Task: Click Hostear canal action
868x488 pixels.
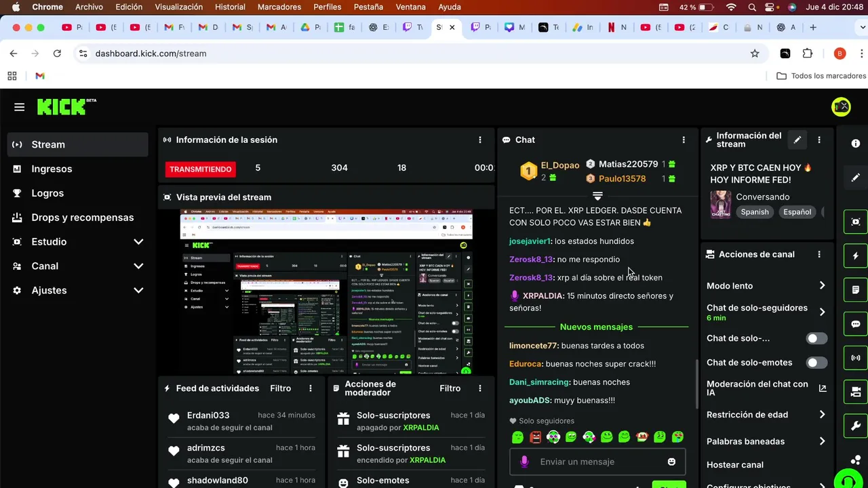Action: pos(735,465)
